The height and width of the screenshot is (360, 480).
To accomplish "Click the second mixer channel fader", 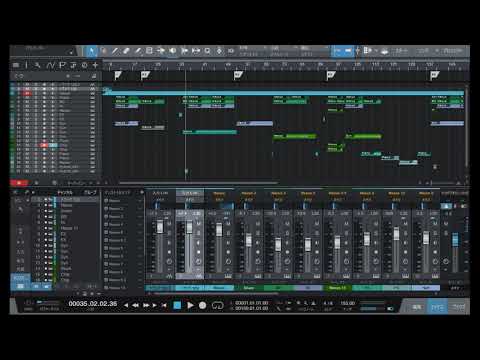I will (x=189, y=227).
